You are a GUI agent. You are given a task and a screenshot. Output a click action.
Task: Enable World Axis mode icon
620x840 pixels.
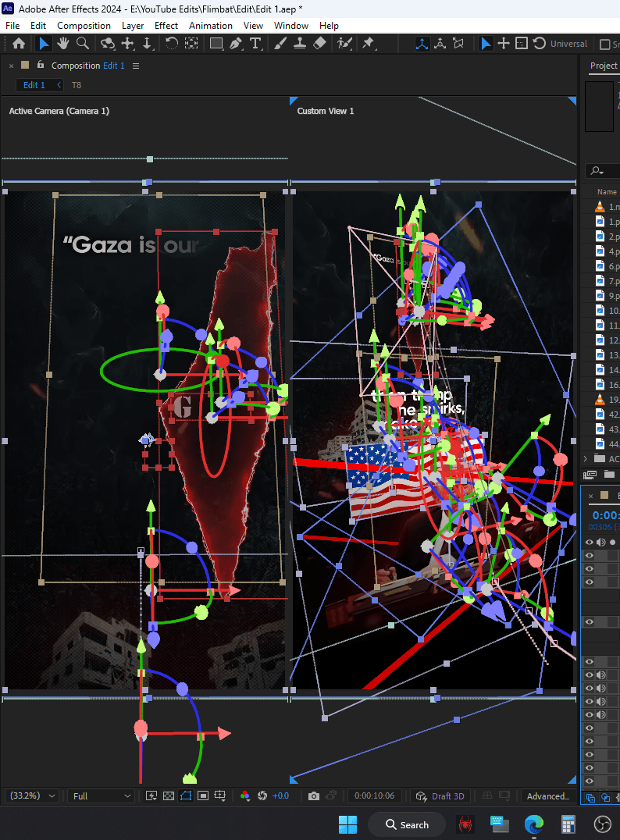[440, 44]
